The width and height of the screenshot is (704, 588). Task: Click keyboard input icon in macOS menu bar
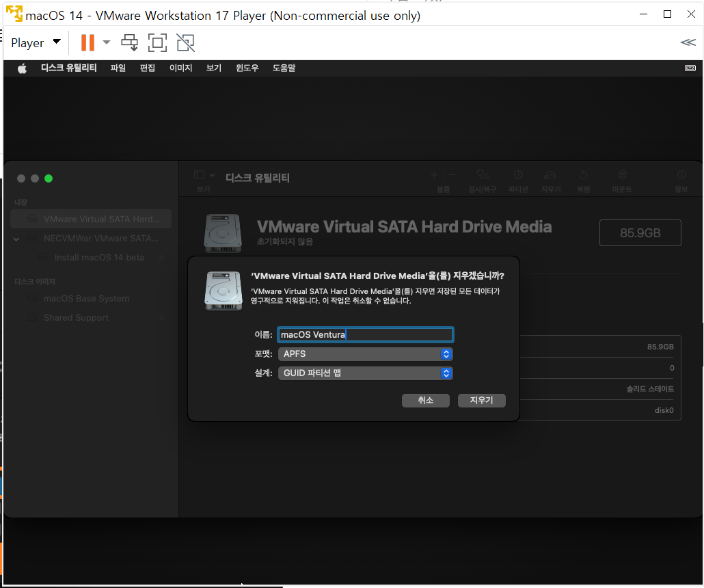[690, 68]
